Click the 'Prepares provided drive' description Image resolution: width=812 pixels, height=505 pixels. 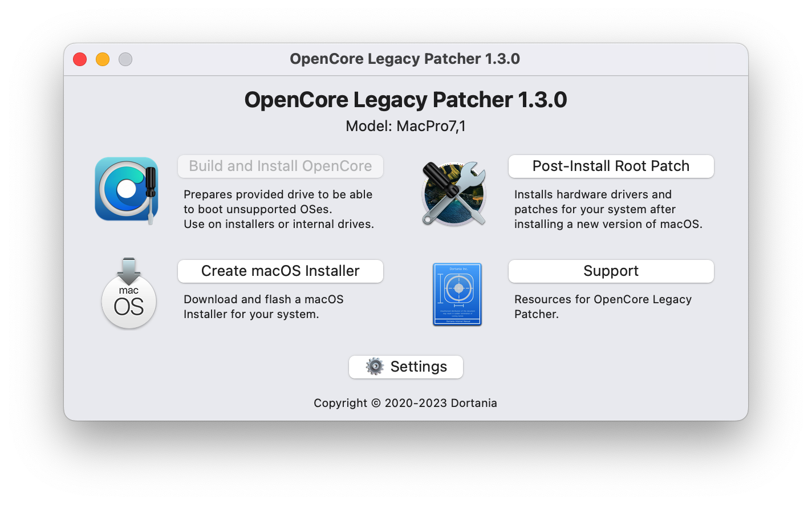click(x=279, y=209)
